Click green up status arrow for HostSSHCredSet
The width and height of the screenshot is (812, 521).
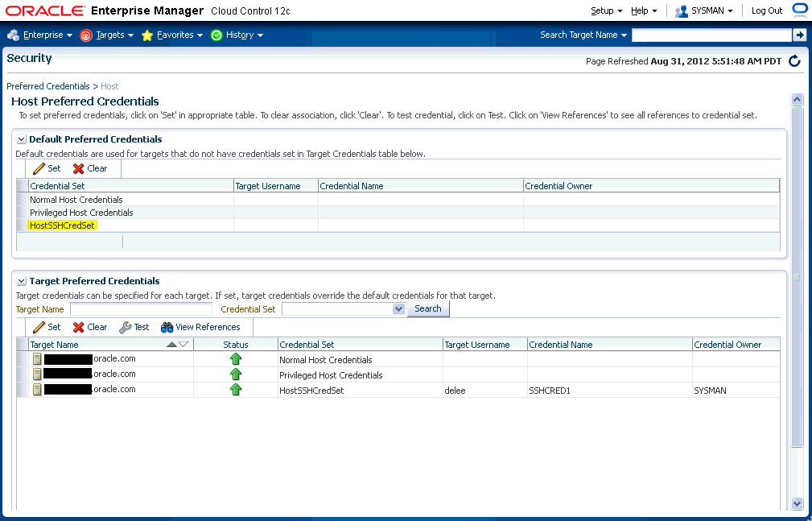[236, 389]
